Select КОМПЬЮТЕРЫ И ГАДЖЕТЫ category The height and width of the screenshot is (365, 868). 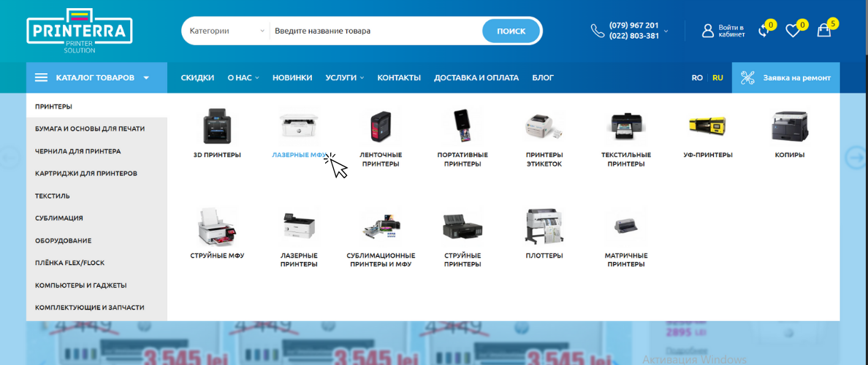tap(96, 285)
